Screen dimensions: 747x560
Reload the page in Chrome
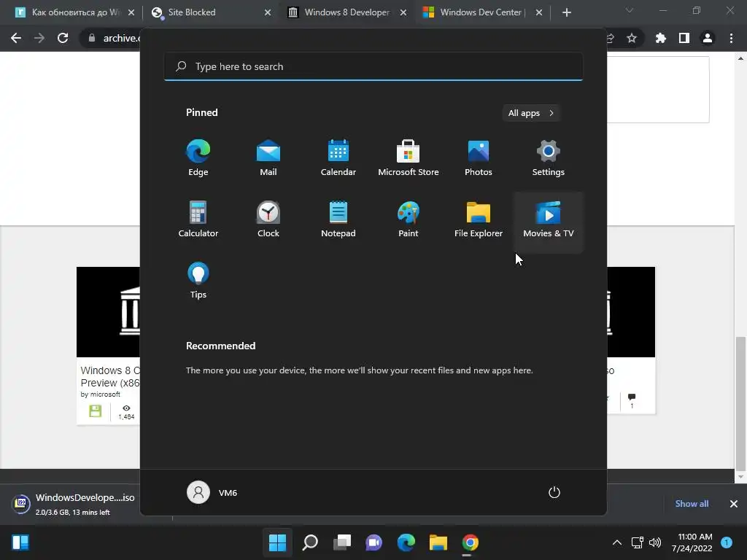63,38
